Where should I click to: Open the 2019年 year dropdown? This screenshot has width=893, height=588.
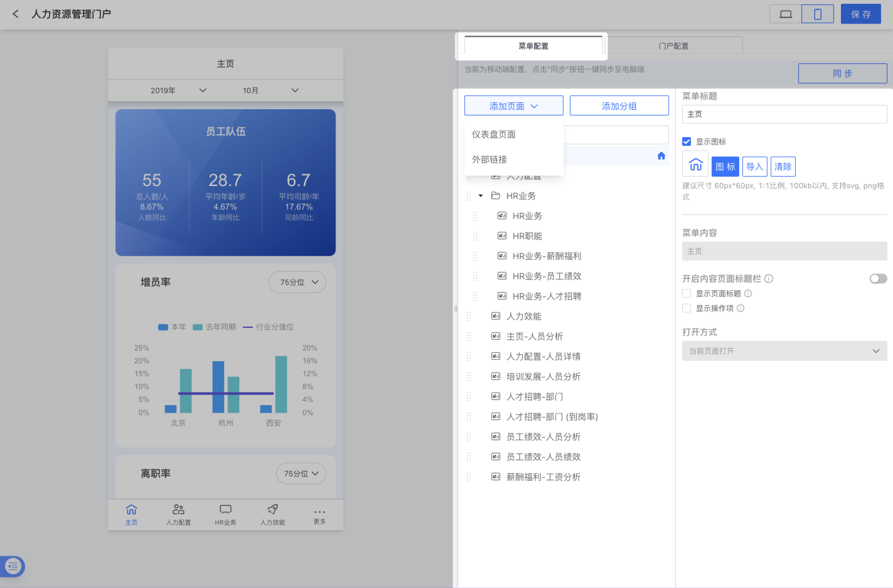tap(178, 91)
